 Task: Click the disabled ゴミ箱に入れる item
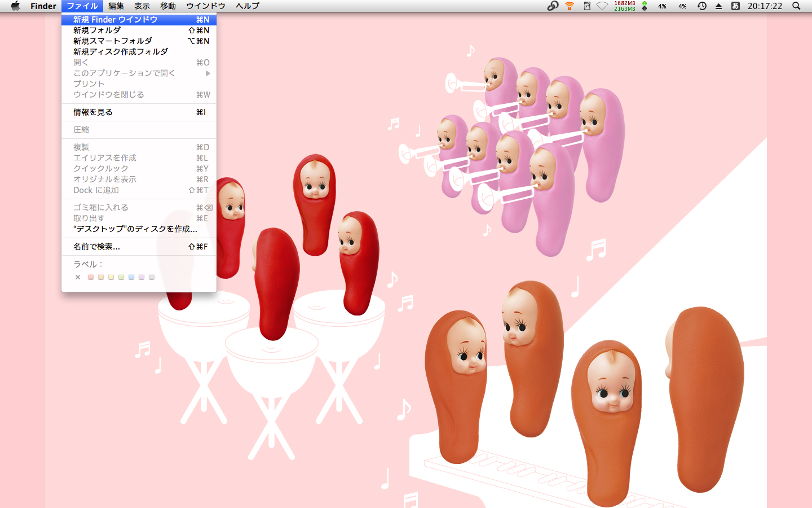click(139, 207)
